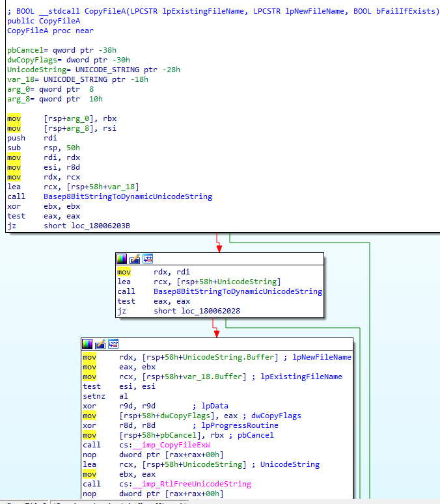
Task: Click the 'mov rdi, rdx' instruction
Action: [x=44, y=157]
